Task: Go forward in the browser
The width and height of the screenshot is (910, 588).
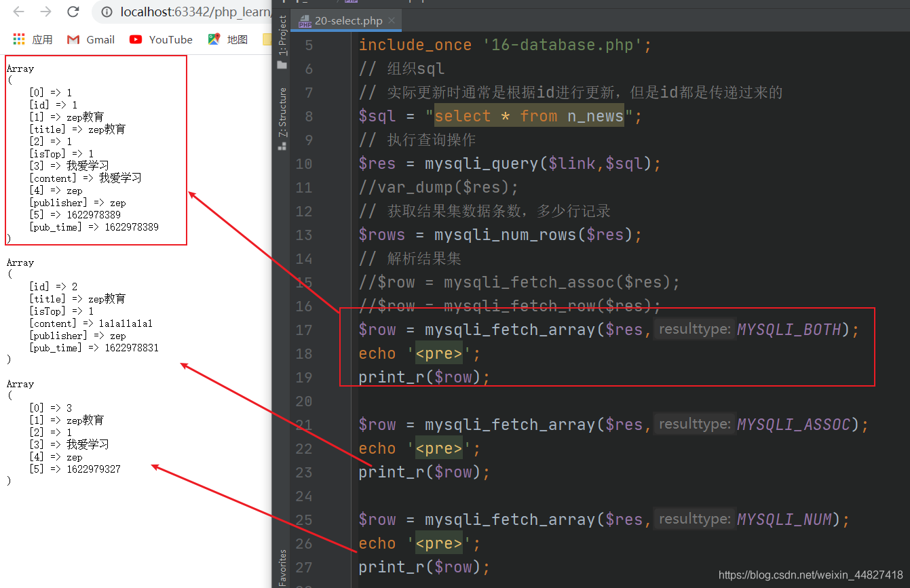Action: pyautogui.click(x=45, y=12)
